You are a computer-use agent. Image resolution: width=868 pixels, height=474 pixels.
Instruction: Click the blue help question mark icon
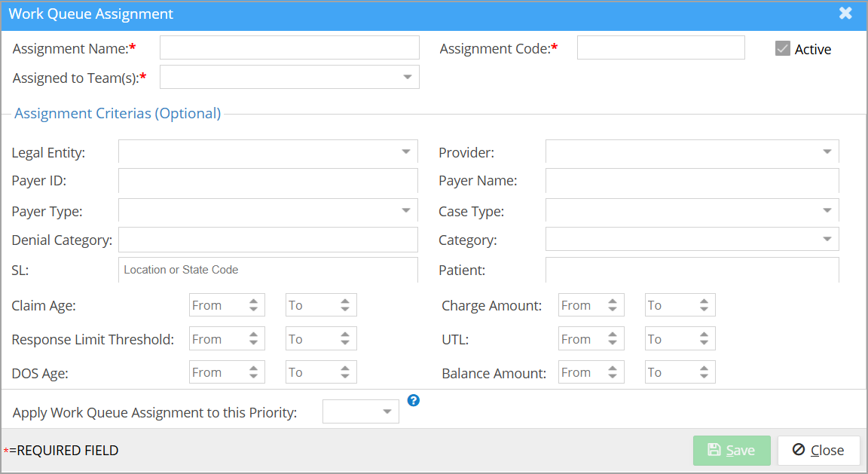[x=413, y=400]
